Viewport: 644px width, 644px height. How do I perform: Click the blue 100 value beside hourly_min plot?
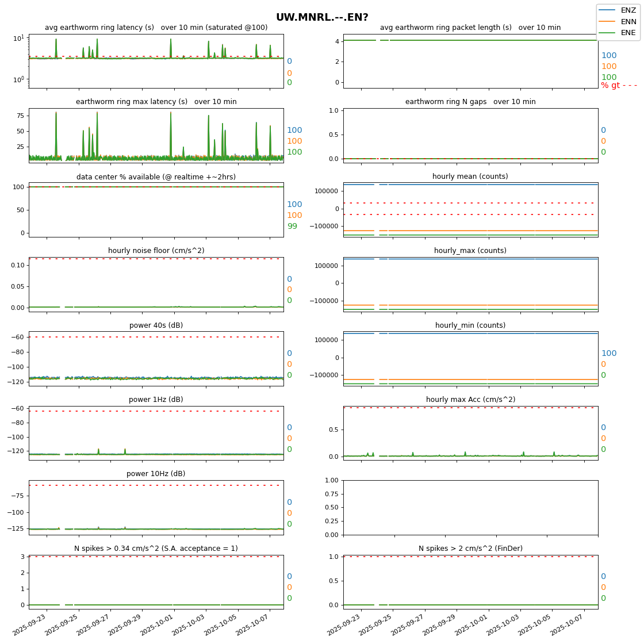pos(608,354)
